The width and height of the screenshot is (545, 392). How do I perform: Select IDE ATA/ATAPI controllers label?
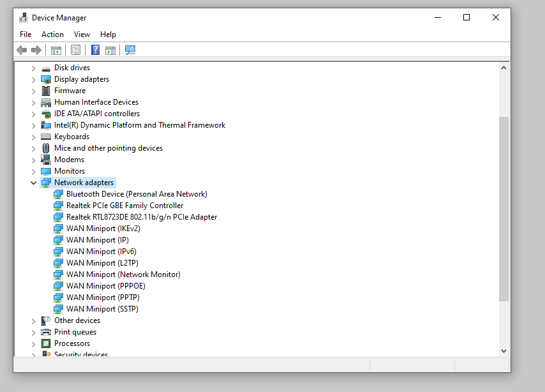click(x=97, y=114)
